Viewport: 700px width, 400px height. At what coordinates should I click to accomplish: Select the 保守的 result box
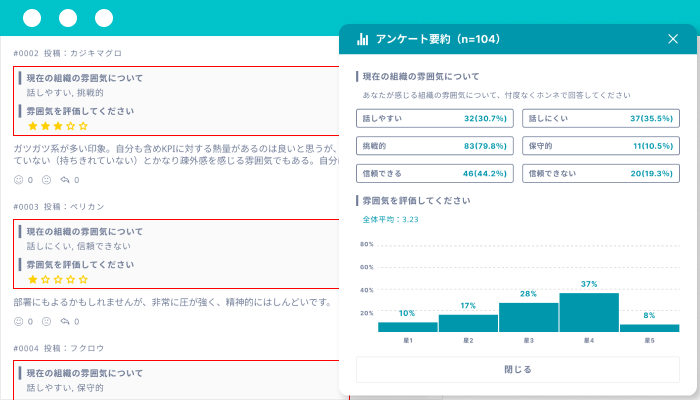(x=600, y=145)
